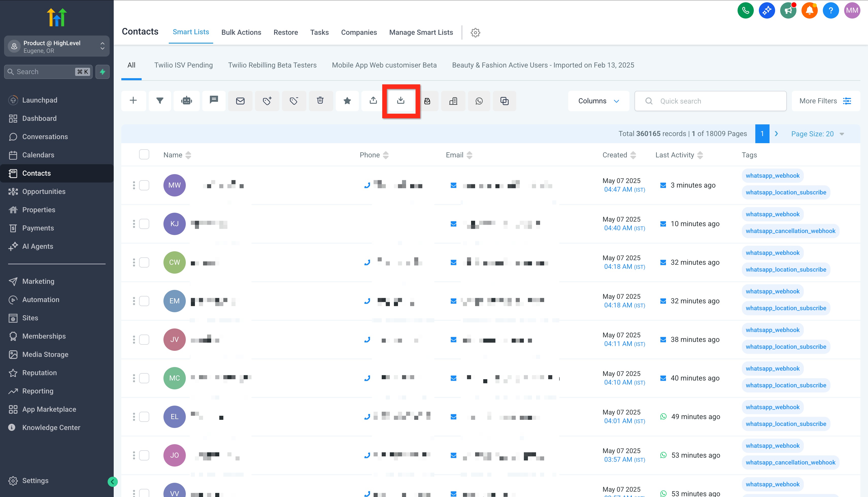Click the export contacts upload icon

[x=373, y=101]
